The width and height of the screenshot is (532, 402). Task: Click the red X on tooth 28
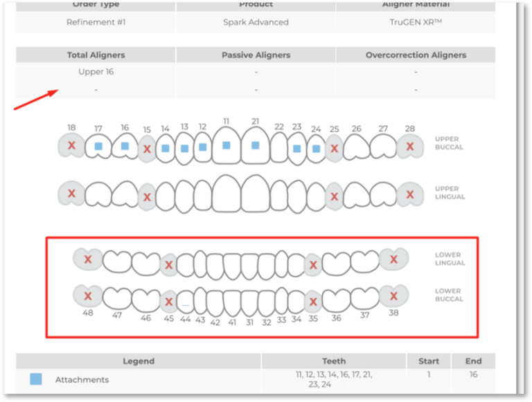[410, 146]
